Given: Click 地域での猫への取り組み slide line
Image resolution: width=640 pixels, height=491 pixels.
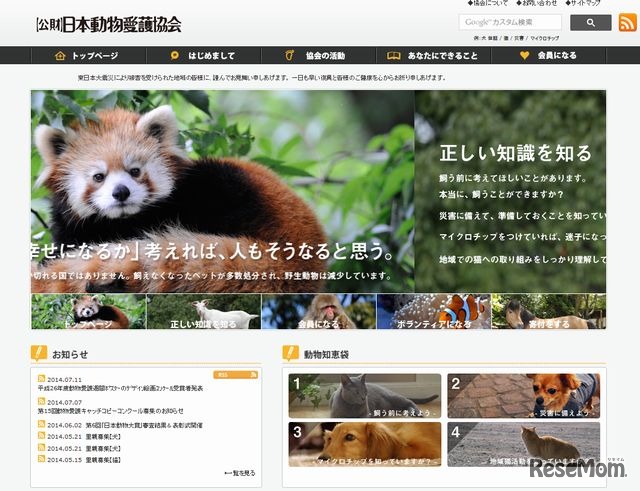Looking at the screenshot, I should [x=522, y=259].
